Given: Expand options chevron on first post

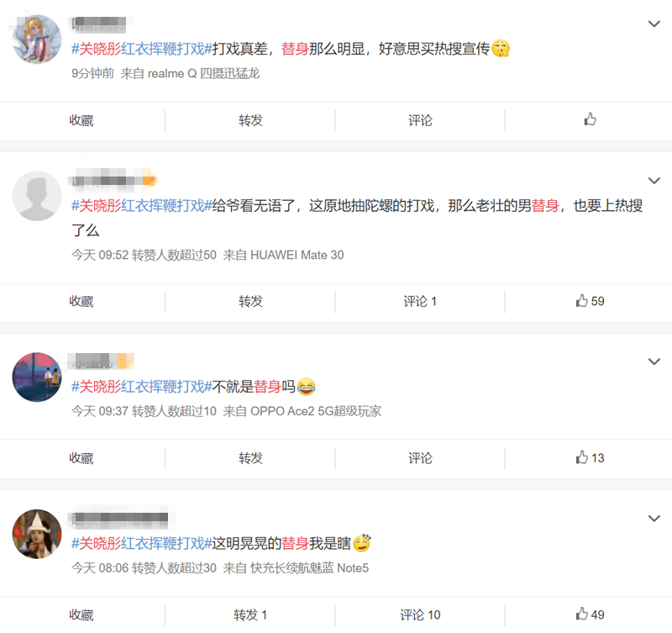Looking at the screenshot, I should tap(654, 24).
